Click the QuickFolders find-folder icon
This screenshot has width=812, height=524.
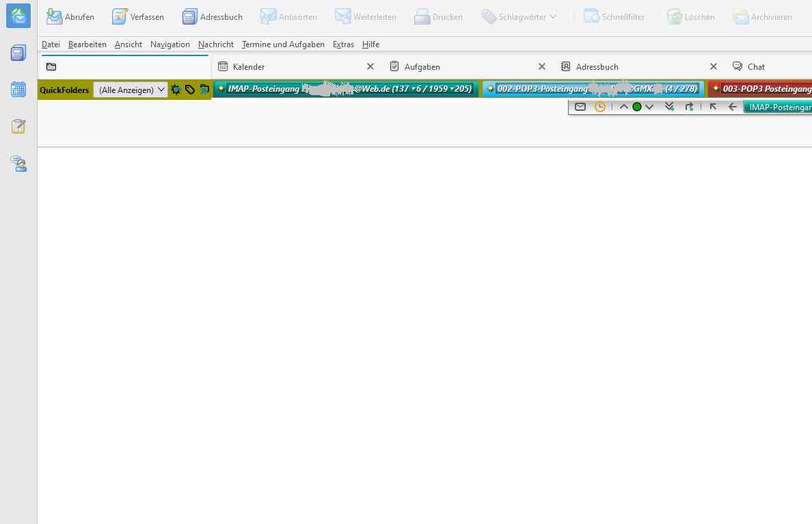coord(204,90)
